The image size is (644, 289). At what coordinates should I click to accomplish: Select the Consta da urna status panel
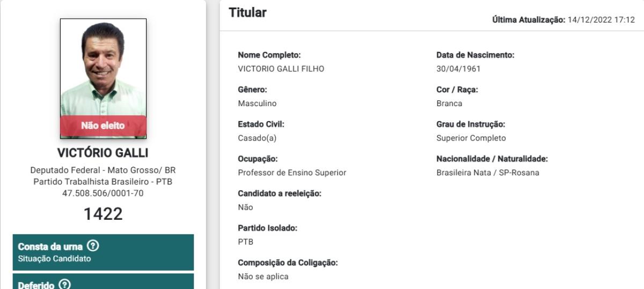pyautogui.click(x=103, y=252)
